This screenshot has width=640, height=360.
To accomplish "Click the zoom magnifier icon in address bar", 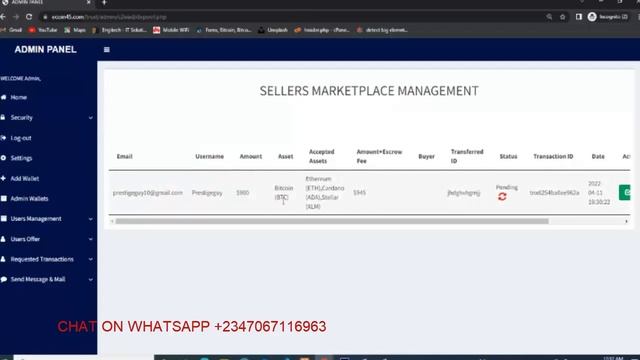I will point(549,17).
